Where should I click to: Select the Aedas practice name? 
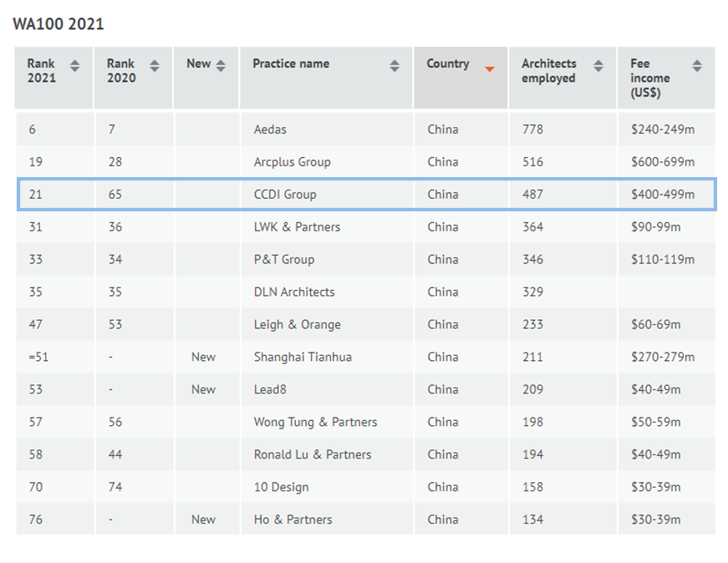[270, 129]
